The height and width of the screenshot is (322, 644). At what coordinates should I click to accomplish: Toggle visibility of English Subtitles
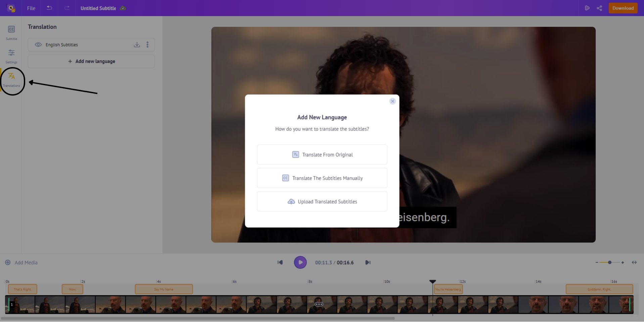pos(38,45)
